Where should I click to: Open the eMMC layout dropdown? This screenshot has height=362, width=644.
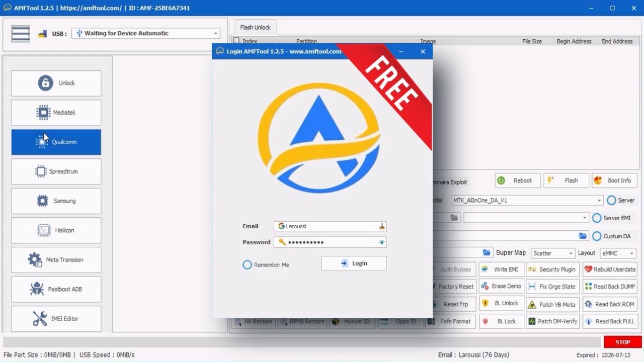(618, 253)
